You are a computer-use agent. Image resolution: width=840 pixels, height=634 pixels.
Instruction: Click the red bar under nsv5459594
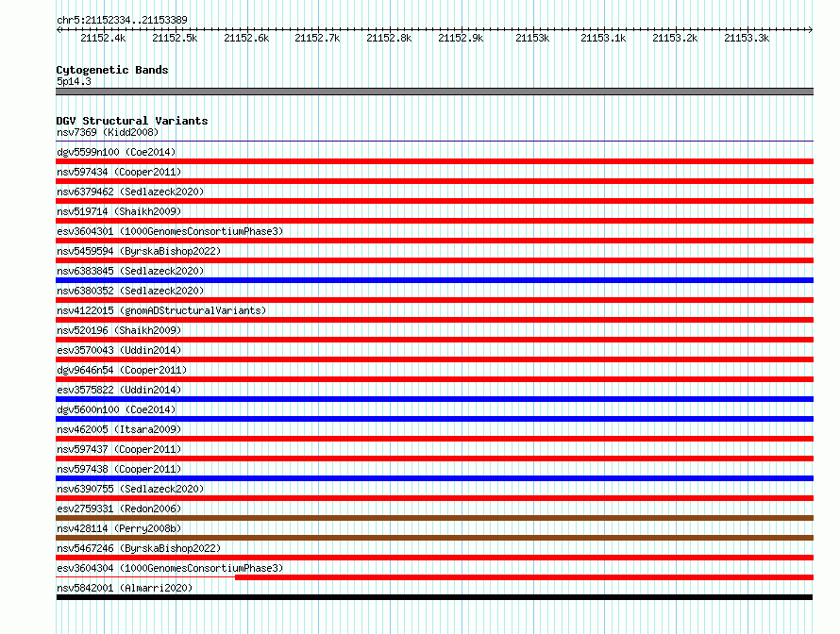(x=434, y=260)
